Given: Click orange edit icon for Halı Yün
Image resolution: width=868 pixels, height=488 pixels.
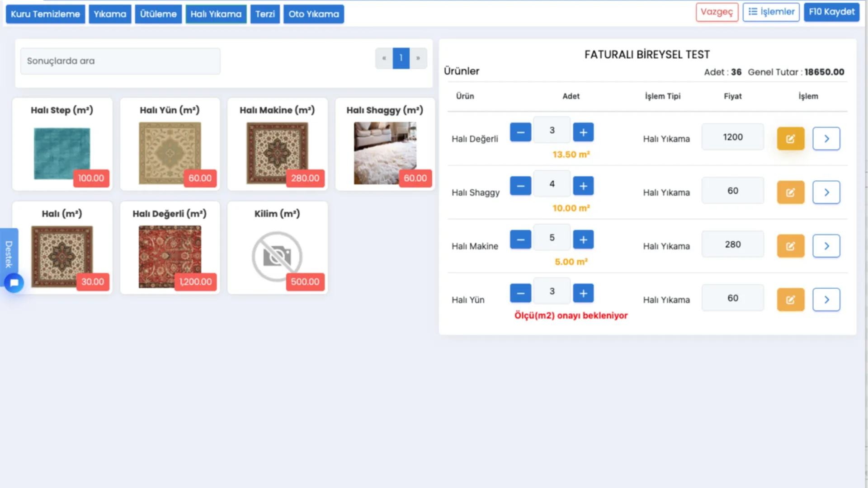Looking at the screenshot, I should coord(790,300).
